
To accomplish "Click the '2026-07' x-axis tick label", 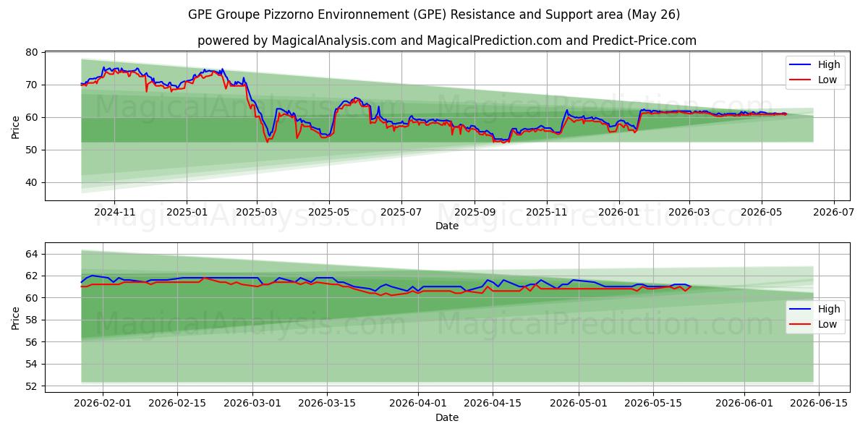I will (834, 213).
